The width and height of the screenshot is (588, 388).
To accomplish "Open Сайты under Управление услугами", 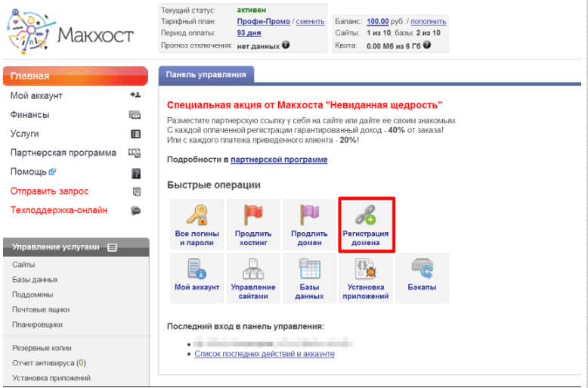I will click(23, 265).
